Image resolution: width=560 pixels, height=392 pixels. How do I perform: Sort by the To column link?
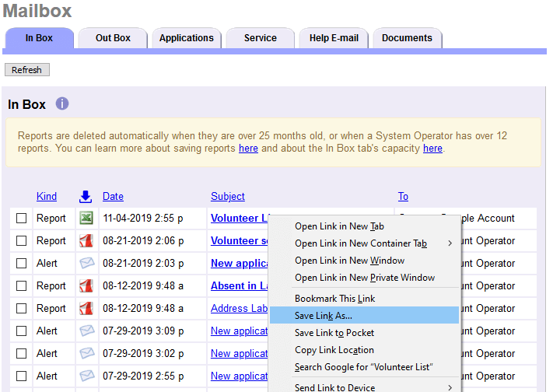coord(403,196)
